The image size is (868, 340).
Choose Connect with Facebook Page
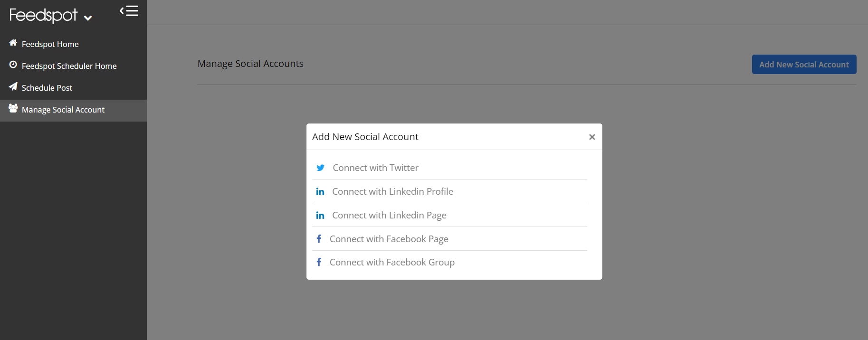pos(389,239)
